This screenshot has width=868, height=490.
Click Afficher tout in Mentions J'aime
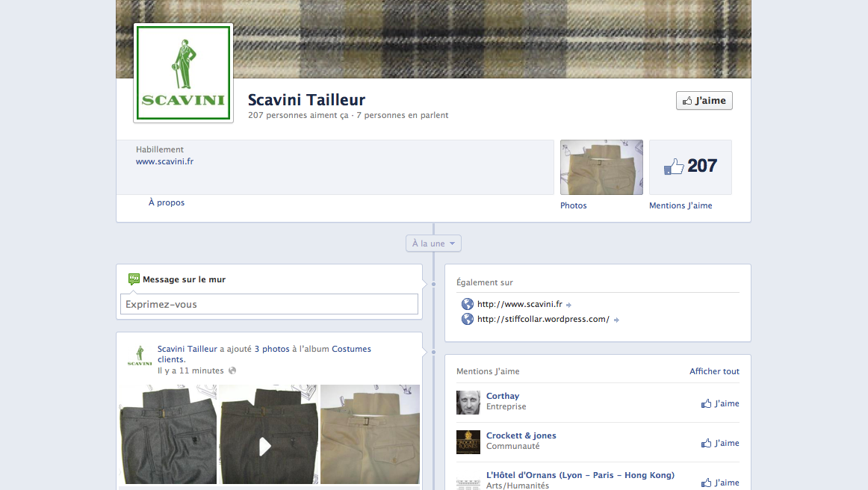(714, 371)
